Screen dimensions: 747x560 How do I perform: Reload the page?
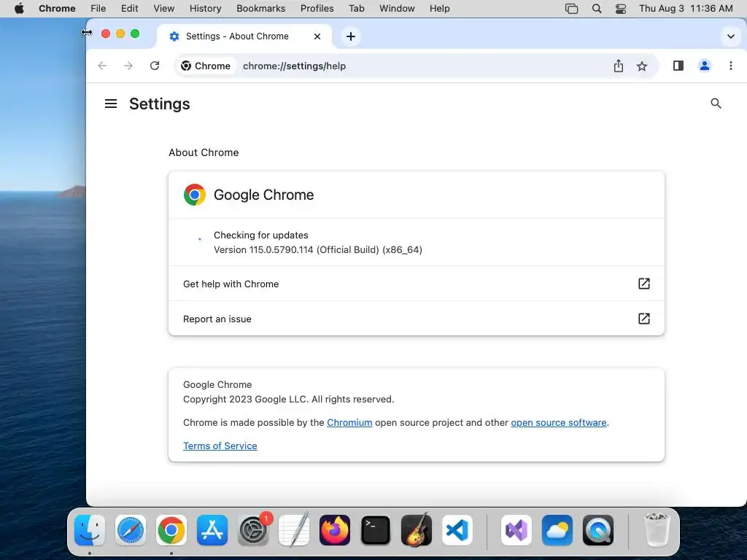click(155, 66)
